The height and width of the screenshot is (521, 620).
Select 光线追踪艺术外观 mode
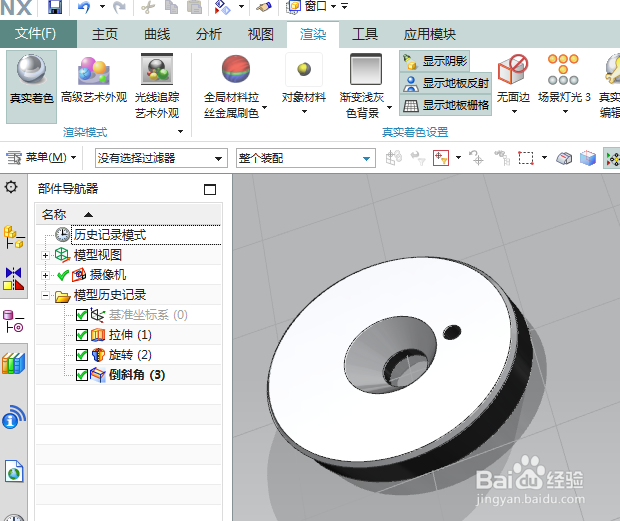point(157,86)
